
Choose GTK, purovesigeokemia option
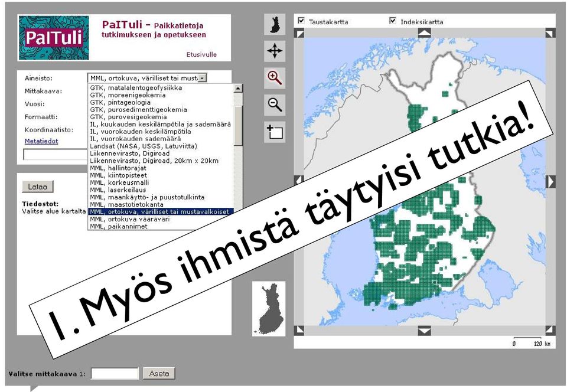point(161,117)
